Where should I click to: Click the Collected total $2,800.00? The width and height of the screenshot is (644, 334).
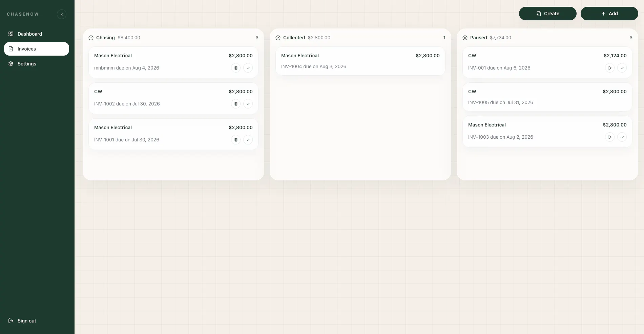click(319, 38)
